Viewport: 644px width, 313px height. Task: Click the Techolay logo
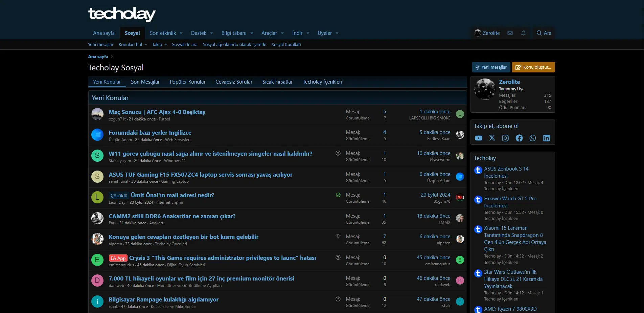(x=122, y=14)
